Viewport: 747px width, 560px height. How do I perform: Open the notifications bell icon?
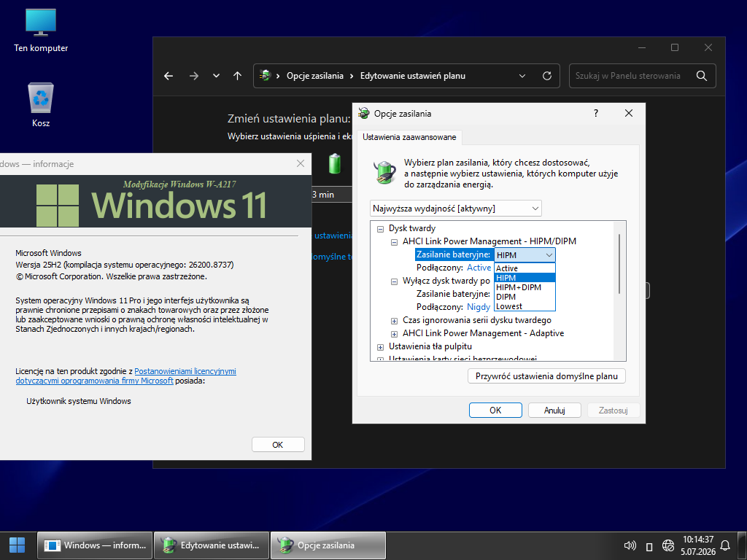click(x=725, y=545)
